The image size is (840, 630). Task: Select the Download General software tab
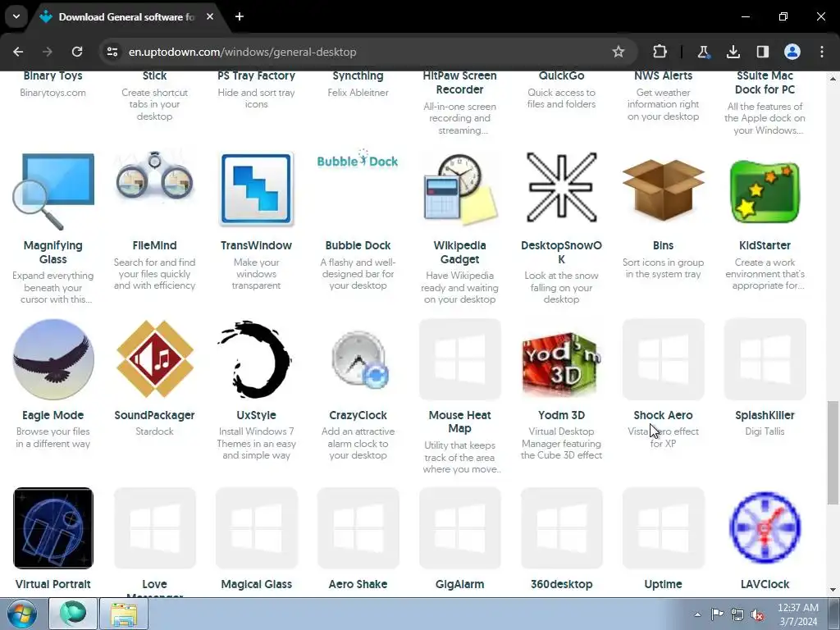pos(126,17)
